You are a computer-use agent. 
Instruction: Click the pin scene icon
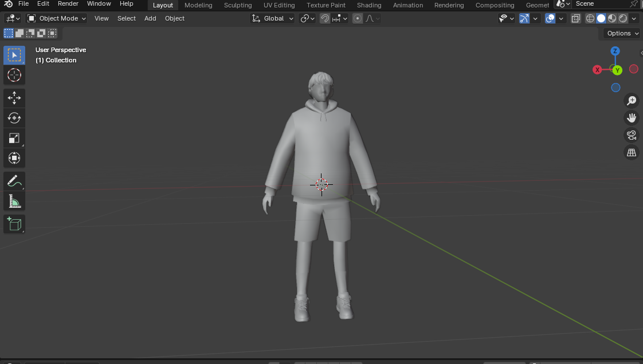[x=634, y=3]
